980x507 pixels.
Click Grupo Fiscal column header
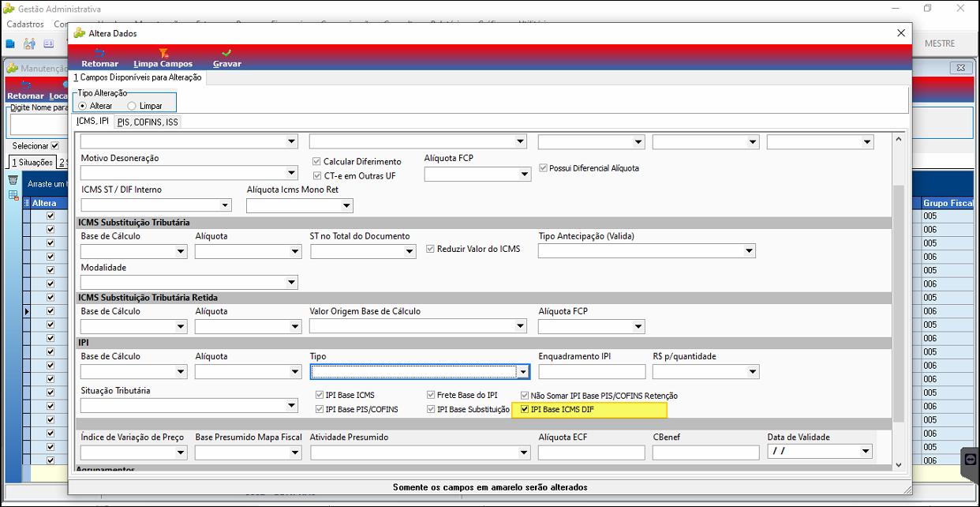(949, 203)
